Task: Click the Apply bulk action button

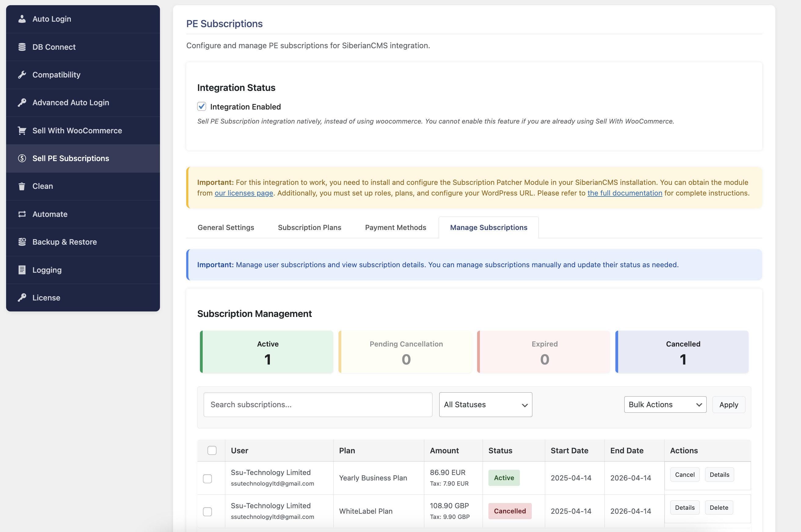Action: pyautogui.click(x=728, y=404)
